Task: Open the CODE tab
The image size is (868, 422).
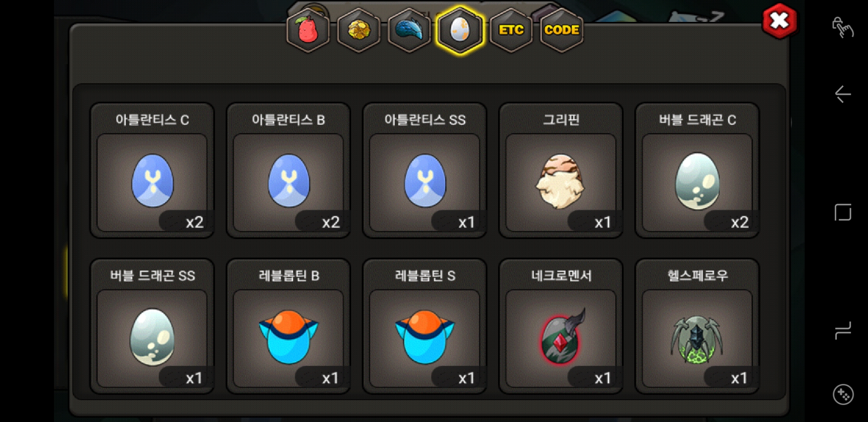Action: pos(561,30)
